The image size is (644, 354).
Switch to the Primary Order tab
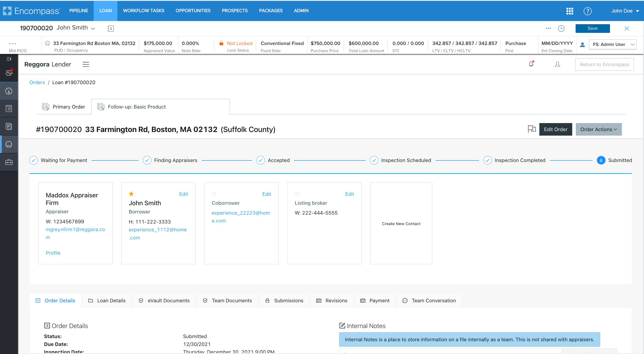pyautogui.click(x=64, y=107)
